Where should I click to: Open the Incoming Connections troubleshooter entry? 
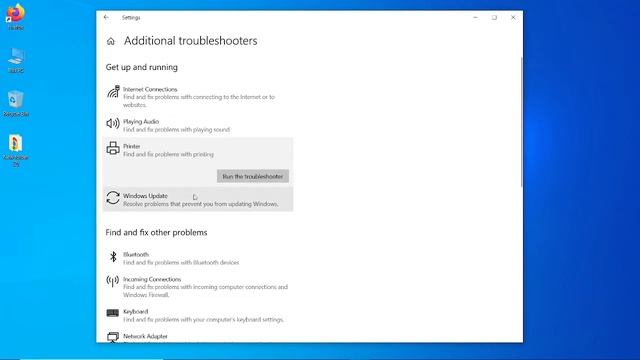pos(198,287)
